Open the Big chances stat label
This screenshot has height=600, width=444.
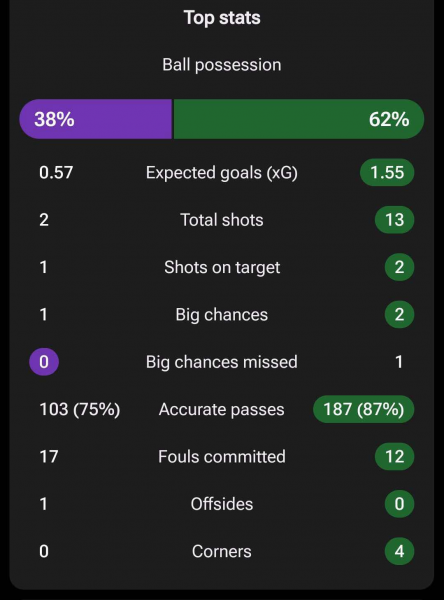pos(222,315)
